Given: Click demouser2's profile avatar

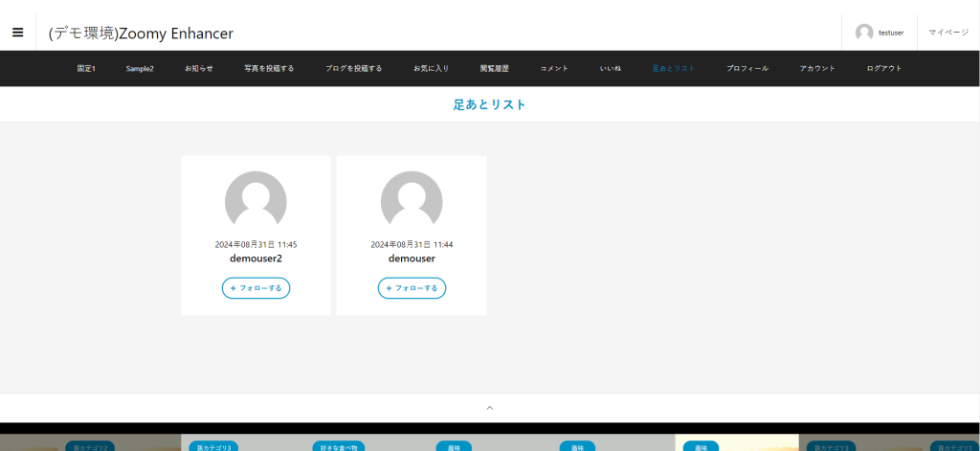Looking at the screenshot, I should pos(256,202).
